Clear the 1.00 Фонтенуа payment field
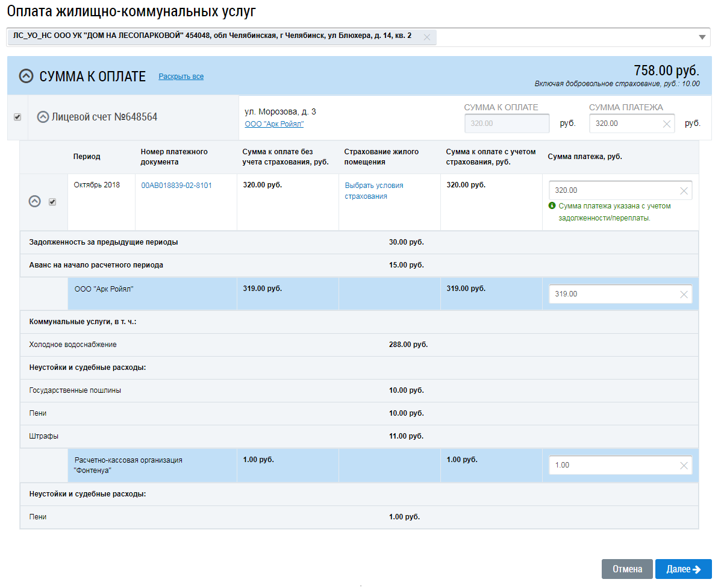This screenshot has height=588, width=721. tap(683, 465)
